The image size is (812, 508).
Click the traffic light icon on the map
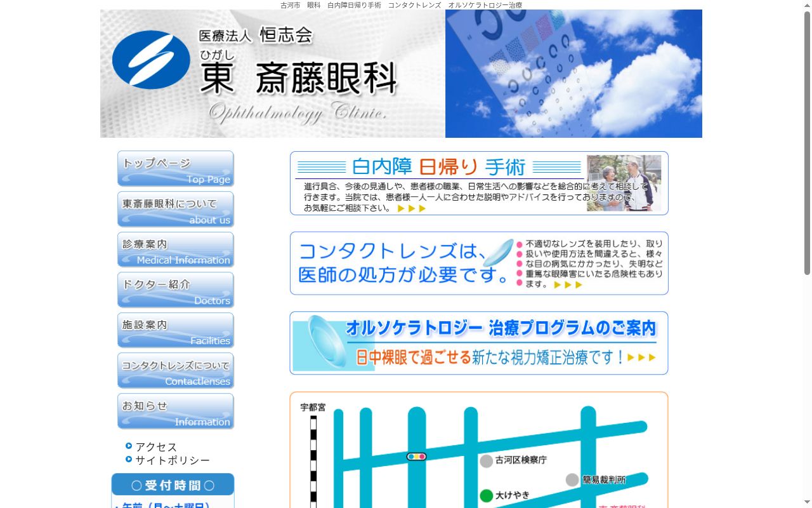pyautogui.click(x=416, y=457)
